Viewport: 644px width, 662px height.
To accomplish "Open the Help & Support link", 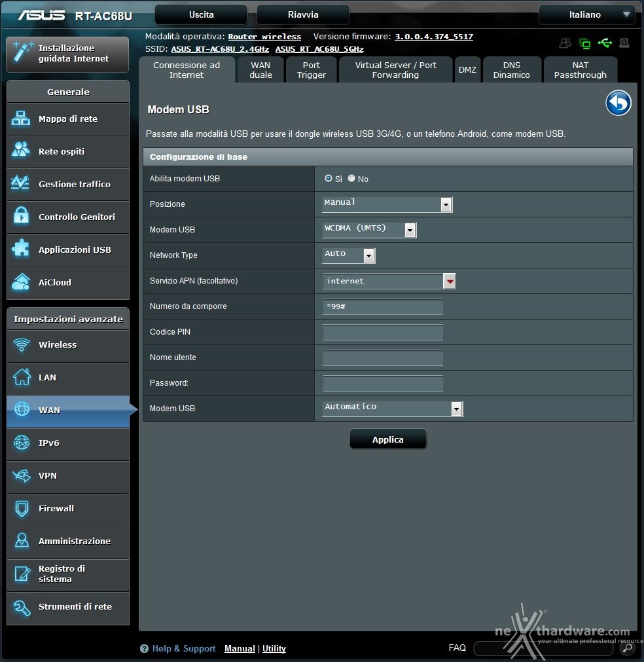I will pos(183,648).
